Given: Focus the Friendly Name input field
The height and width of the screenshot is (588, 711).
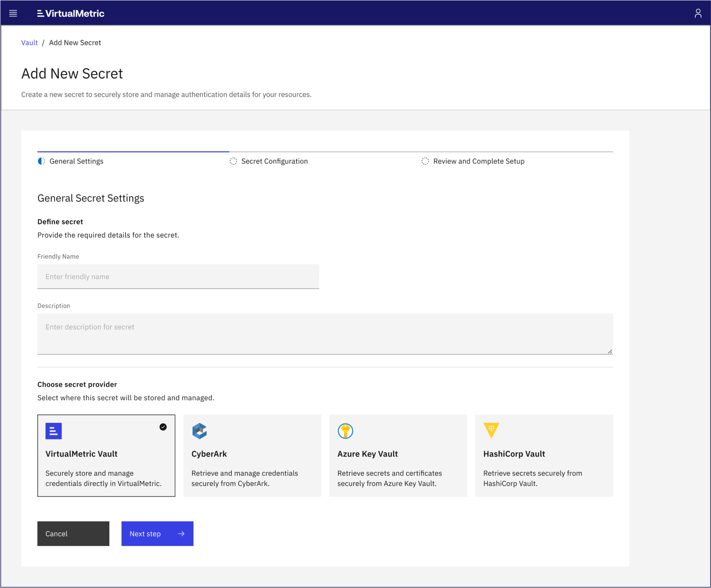Looking at the screenshot, I should tap(178, 276).
